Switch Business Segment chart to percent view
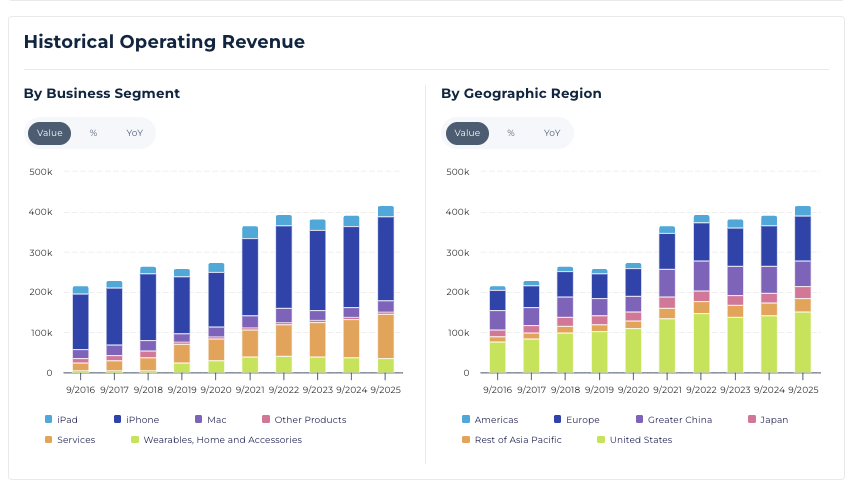 tap(93, 133)
